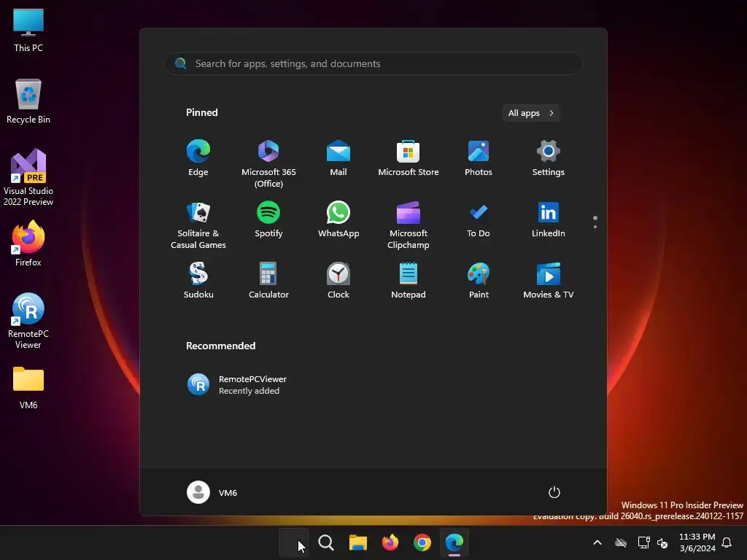Launch Paint

(479, 281)
